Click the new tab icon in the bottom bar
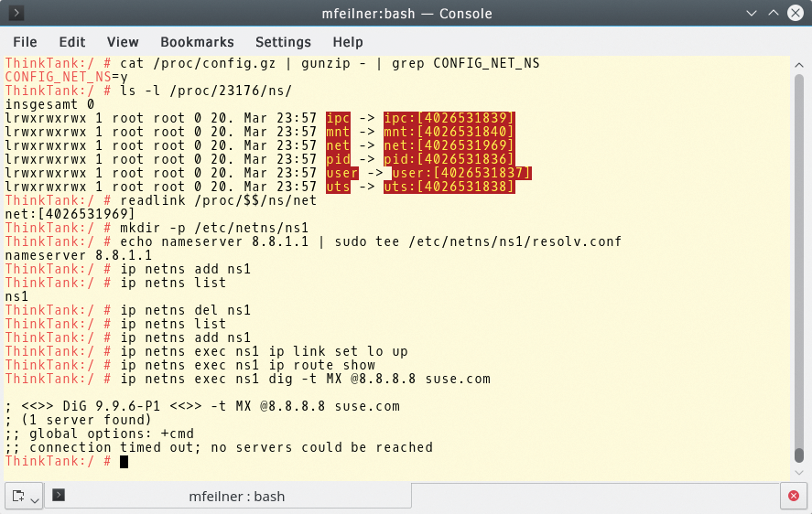 point(18,496)
